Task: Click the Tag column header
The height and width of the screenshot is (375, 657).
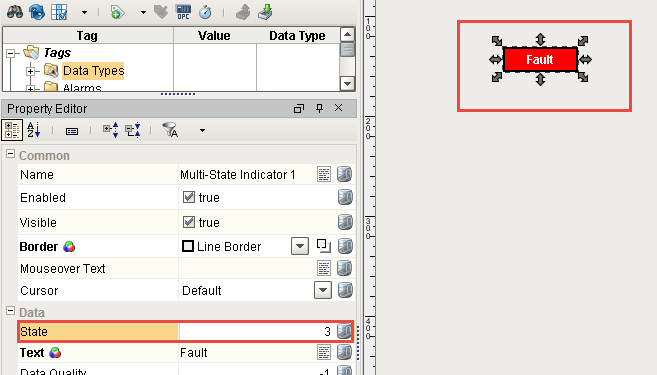Action: (87, 36)
